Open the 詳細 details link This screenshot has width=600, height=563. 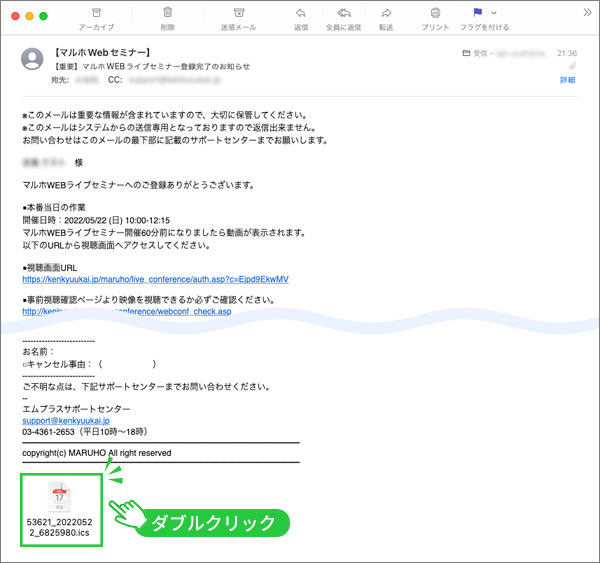click(567, 80)
